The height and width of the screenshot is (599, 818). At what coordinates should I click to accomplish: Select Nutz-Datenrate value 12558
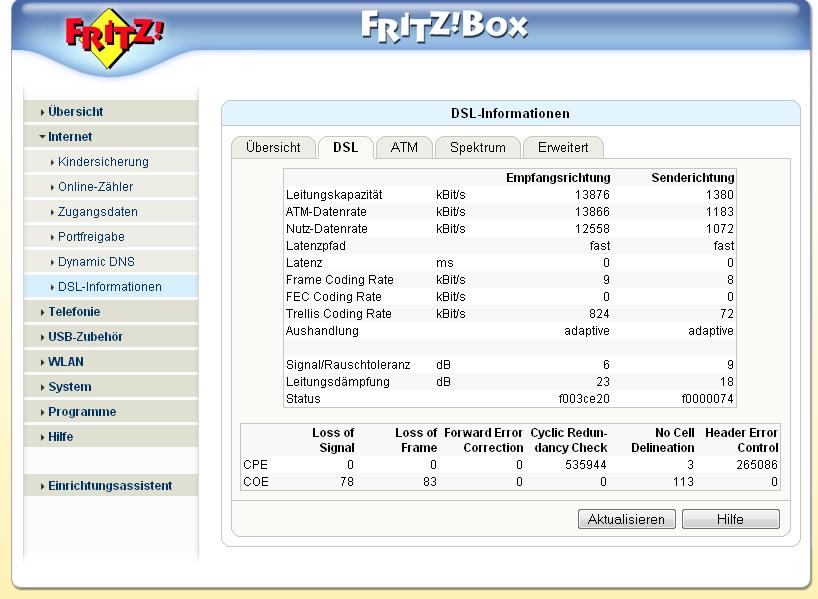pos(592,229)
